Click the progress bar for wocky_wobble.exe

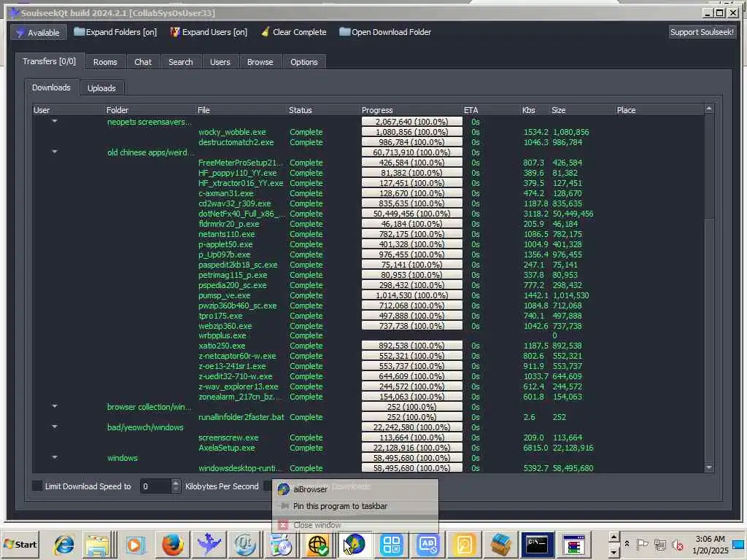(x=411, y=132)
